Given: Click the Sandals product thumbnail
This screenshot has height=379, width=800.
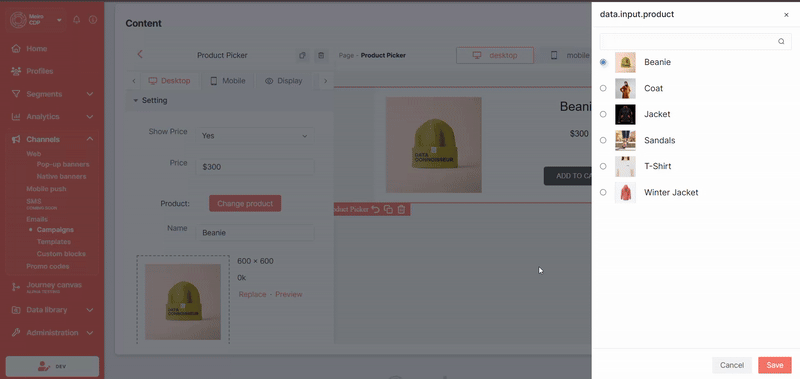Looking at the screenshot, I should pyautogui.click(x=625, y=140).
